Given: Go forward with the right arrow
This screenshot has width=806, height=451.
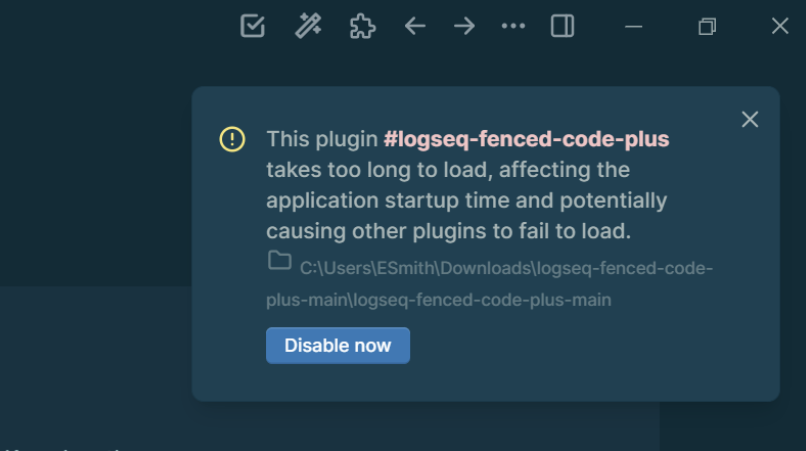Looking at the screenshot, I should point(464,26).
